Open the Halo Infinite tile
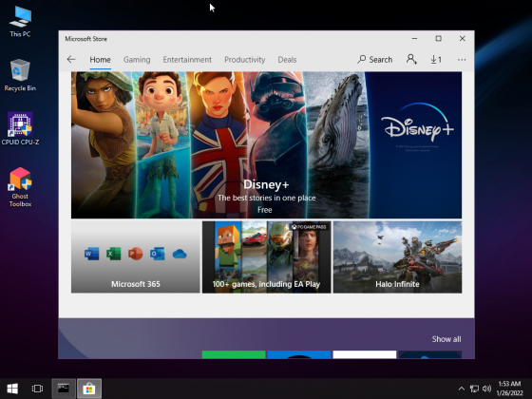532x399 pixels. tap(397, 256)
